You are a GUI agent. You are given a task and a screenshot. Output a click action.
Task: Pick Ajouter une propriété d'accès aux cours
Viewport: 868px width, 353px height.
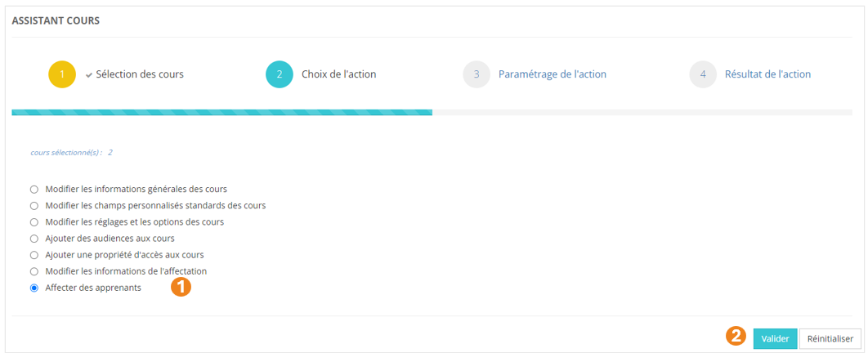click(34, 255)
